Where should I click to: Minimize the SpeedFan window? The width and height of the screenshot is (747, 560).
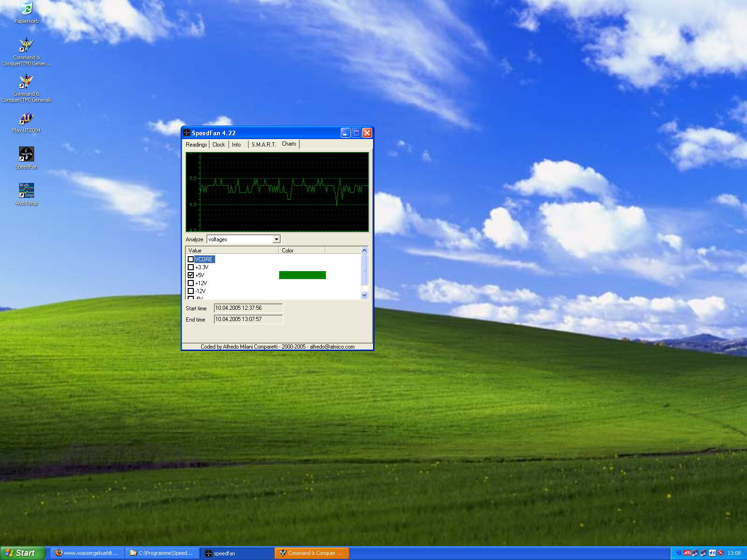pos(345,133)
